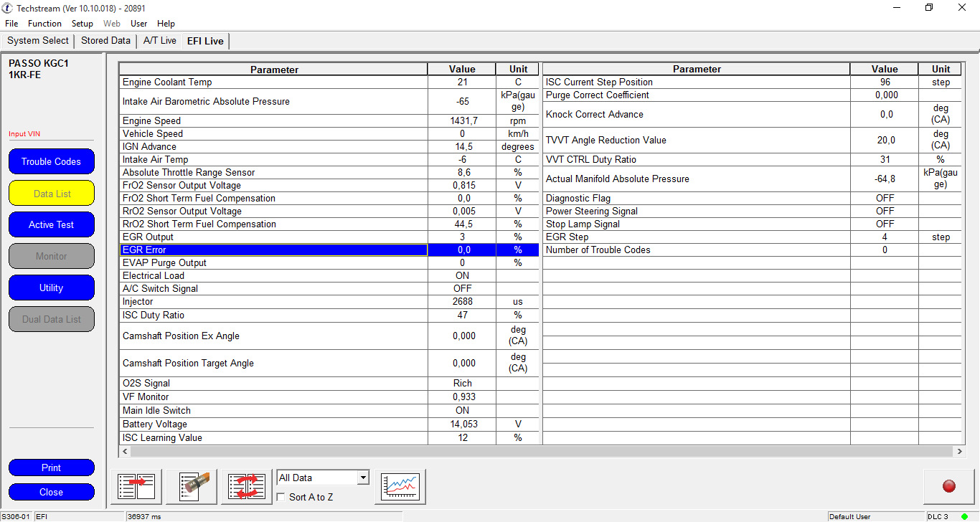Click the left table Parameter column header
980x522 pixels.
[274, 70]
